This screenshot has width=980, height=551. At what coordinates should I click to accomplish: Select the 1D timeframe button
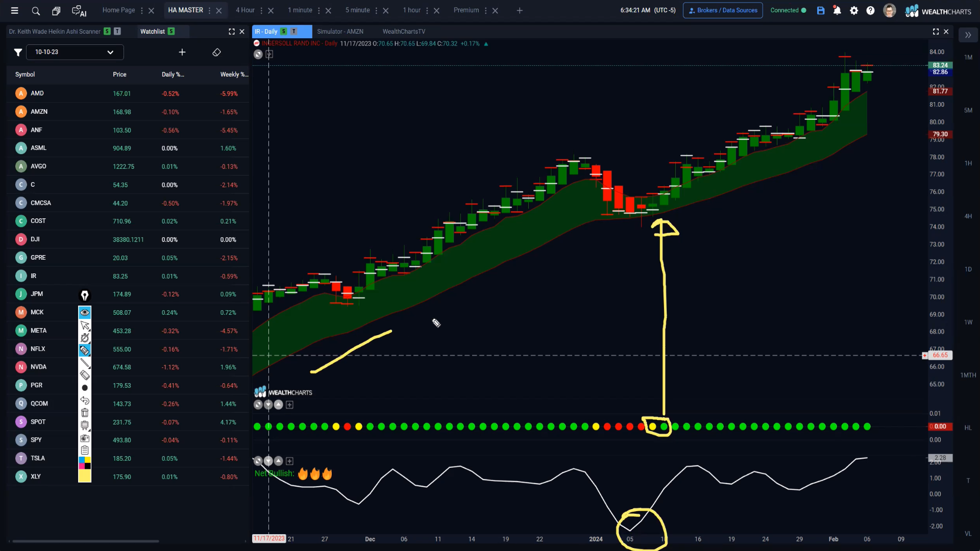[x=968, y=269]
